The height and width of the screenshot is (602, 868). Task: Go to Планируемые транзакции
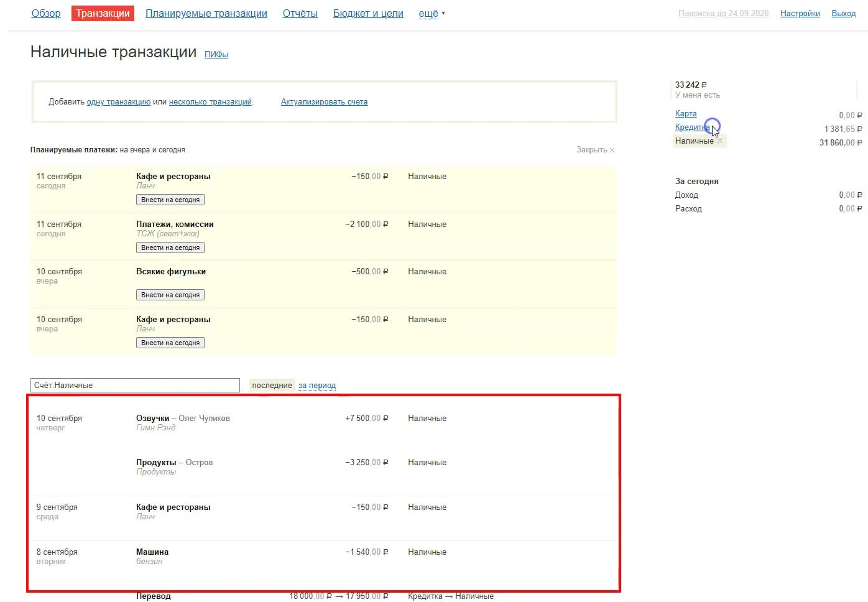pyautogui.click(x=206, y=13)
